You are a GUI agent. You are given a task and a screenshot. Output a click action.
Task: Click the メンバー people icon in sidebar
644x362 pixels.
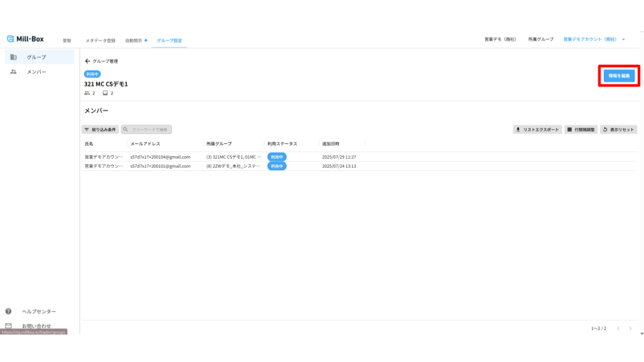(13, 72)
